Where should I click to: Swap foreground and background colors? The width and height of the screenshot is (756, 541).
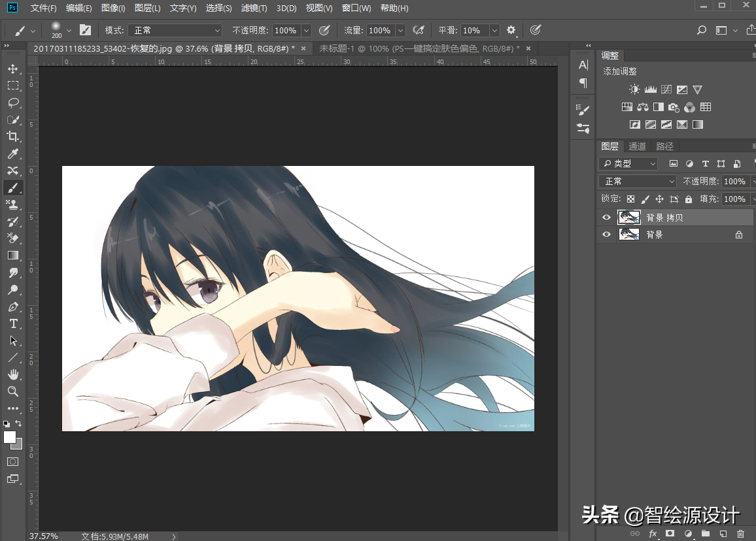18,423
